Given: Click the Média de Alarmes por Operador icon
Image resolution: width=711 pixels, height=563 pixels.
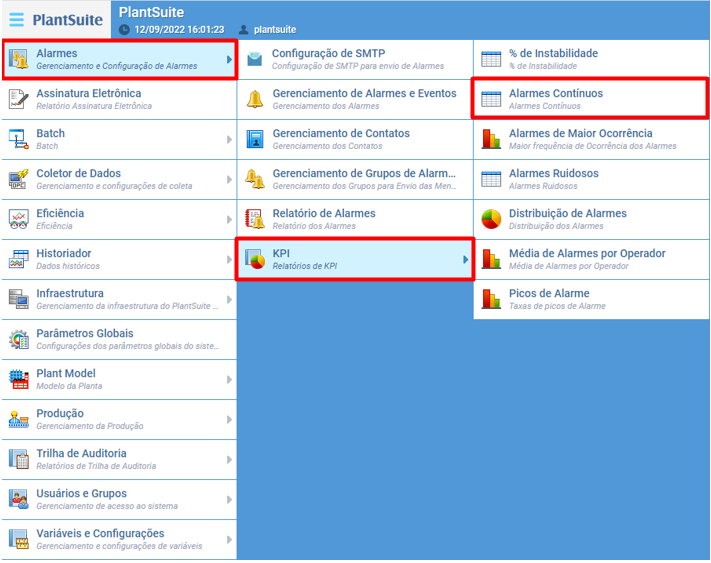Looking at the screenshot, I should 491,259.
